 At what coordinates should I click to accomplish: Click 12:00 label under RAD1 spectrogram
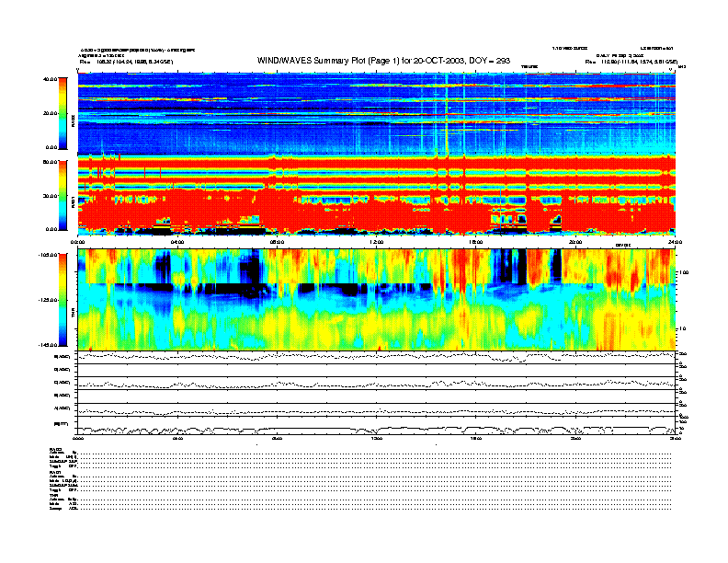pos(376,242)
